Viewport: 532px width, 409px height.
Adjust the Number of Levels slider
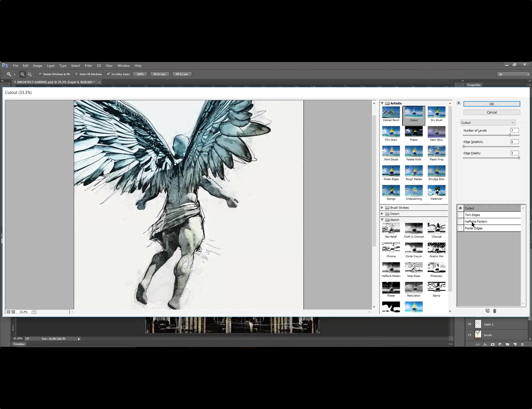pyautogui.click(x=509, y=135)
